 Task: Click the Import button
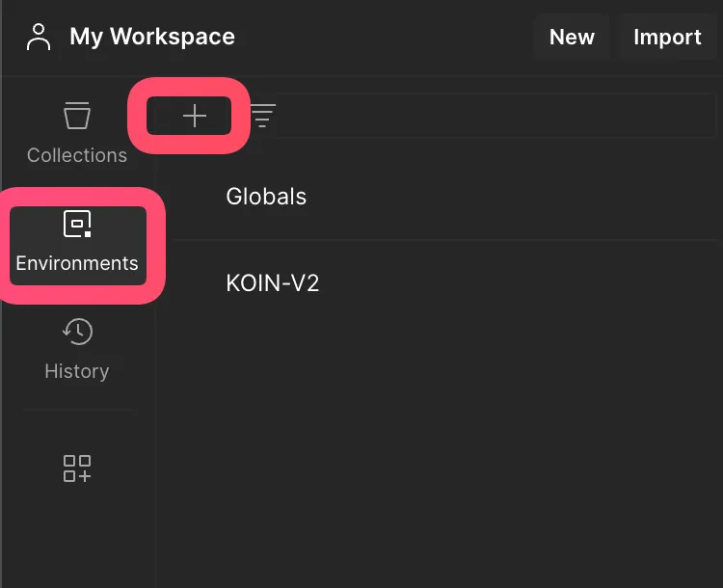(x=667, y=38)
